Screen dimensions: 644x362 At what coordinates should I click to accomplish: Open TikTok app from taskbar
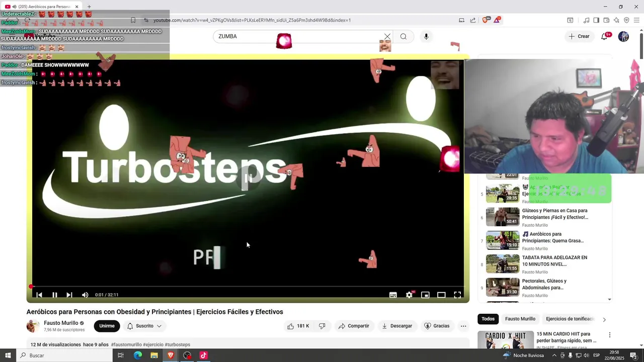[203, 355]
